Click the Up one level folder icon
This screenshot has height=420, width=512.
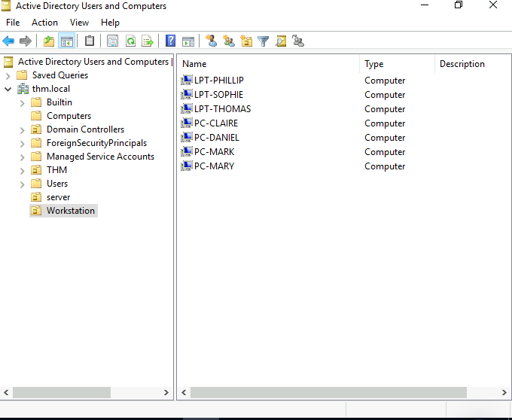pyautogui.click(x=49, y=41)
